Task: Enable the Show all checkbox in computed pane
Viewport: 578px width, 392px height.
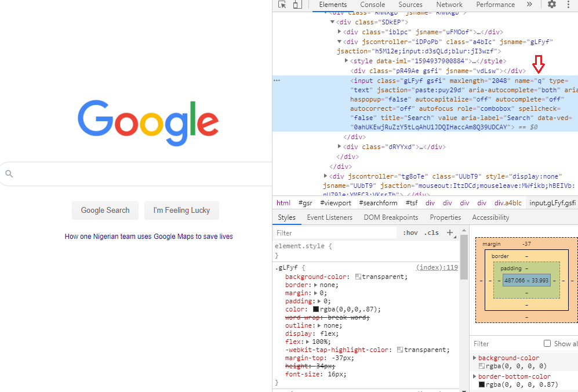Action: coord(547,343)
